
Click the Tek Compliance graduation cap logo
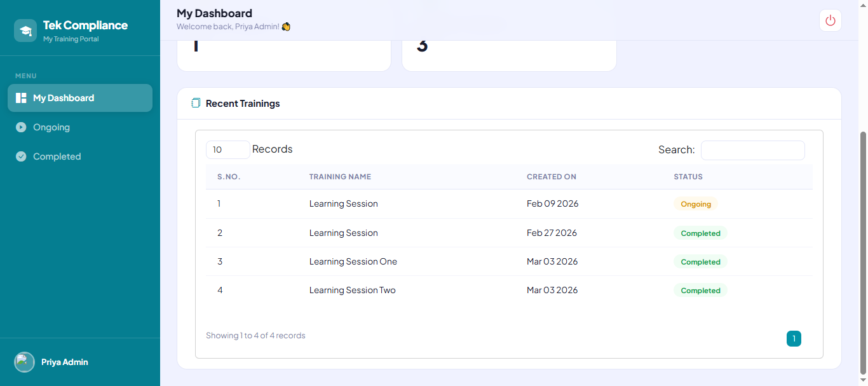(25, 31)
